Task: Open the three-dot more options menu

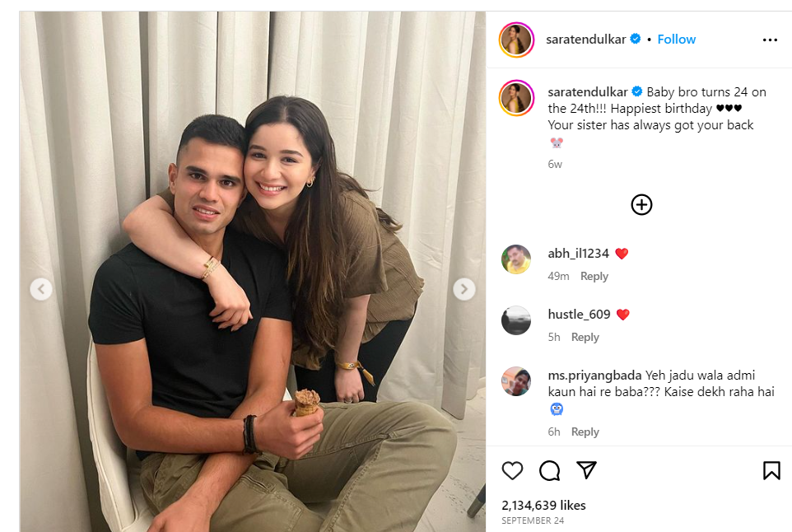Action: pyautogui.click(x=770, y=40)
